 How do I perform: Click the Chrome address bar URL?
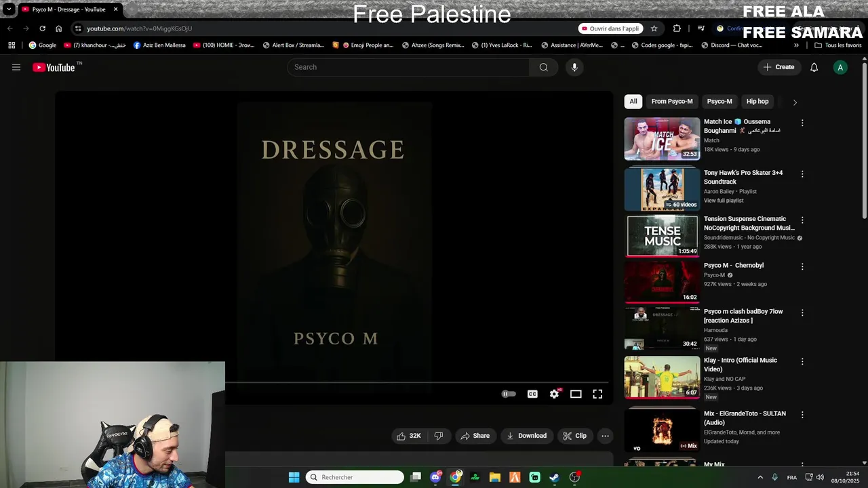[x=139, y=28]
